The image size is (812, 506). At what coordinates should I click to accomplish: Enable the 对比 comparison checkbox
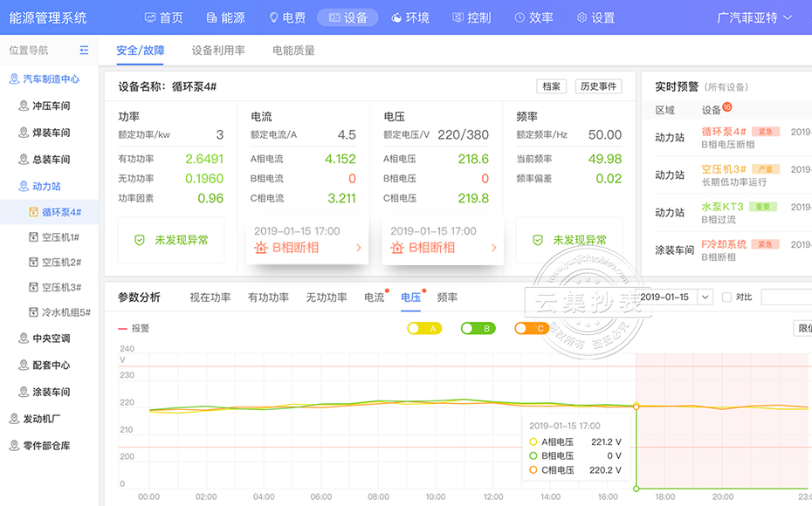tap(727, 297)
